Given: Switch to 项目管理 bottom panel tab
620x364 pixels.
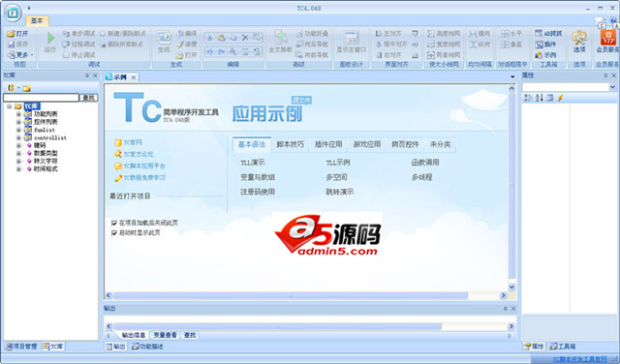Looking at the screenshot, I should point(21,347).
